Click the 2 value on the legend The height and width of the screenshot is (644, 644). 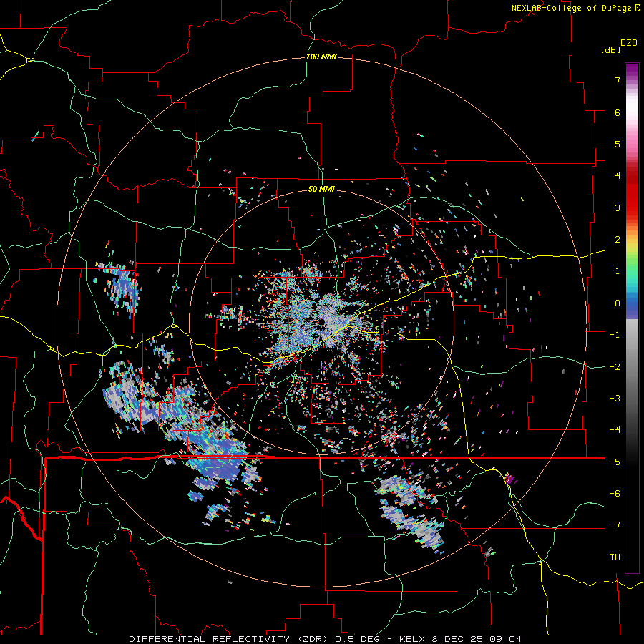tap(618, 240)
